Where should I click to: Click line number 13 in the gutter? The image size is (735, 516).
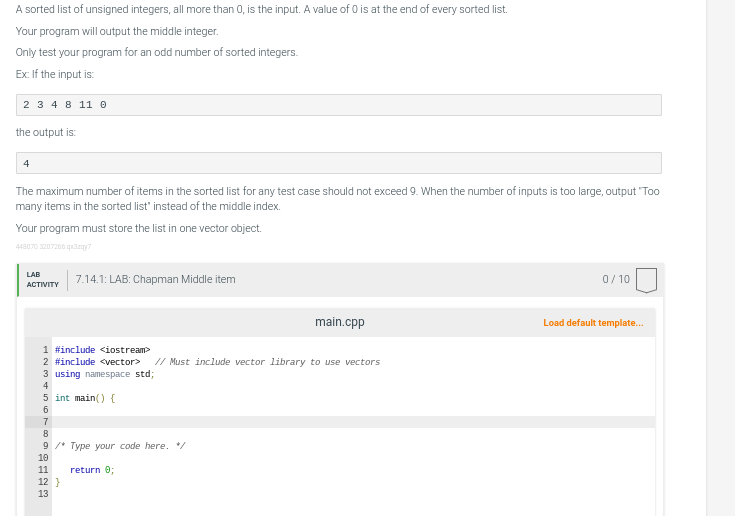(x=43, y=494)
